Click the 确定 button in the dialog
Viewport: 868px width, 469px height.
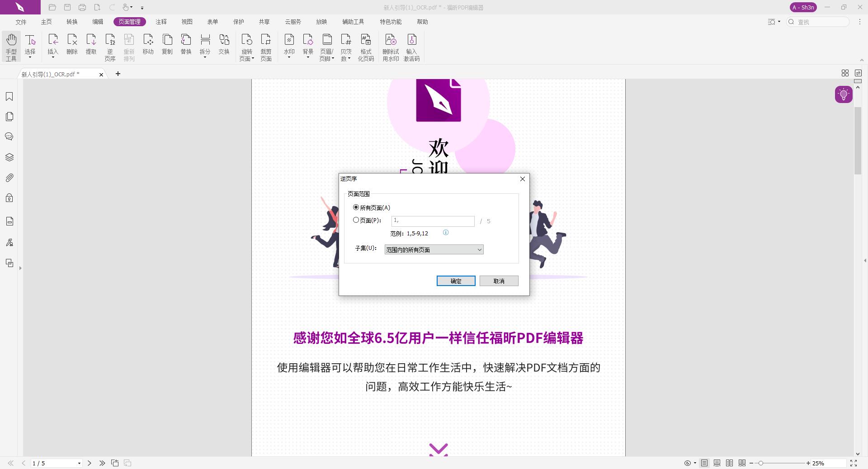(x=456, y=281)
